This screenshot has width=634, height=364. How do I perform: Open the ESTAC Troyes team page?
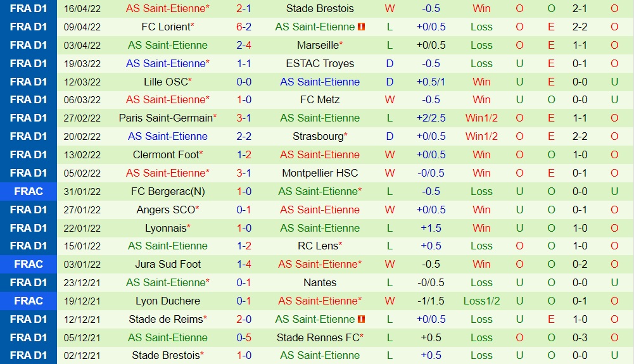pos(320,64)
